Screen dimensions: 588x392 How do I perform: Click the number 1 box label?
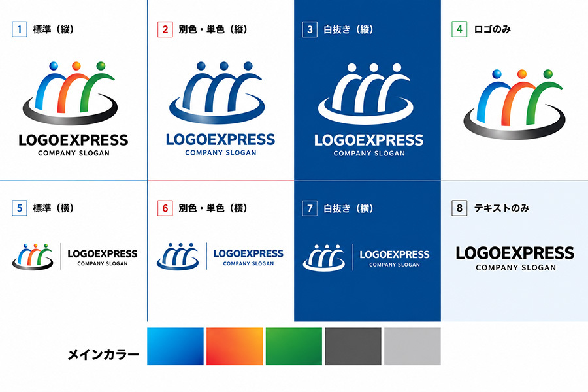20,29
